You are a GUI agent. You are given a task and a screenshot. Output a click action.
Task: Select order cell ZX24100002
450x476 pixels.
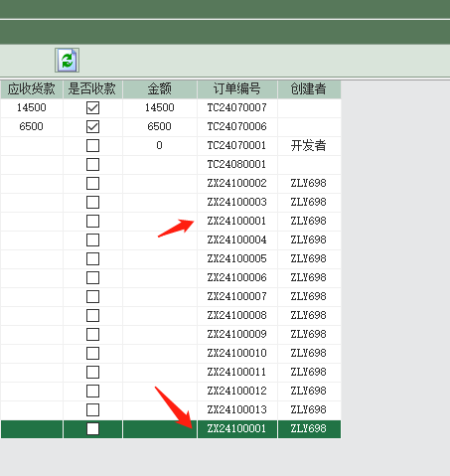(237, 183)
